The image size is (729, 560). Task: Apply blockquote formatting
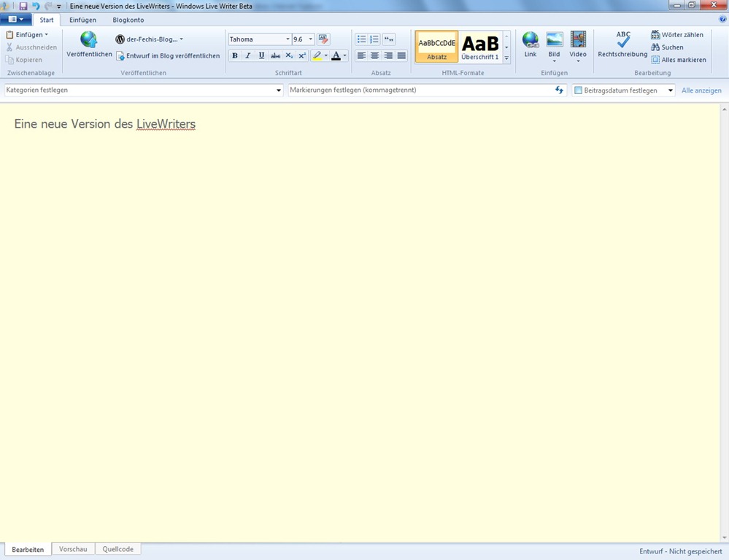389,39
